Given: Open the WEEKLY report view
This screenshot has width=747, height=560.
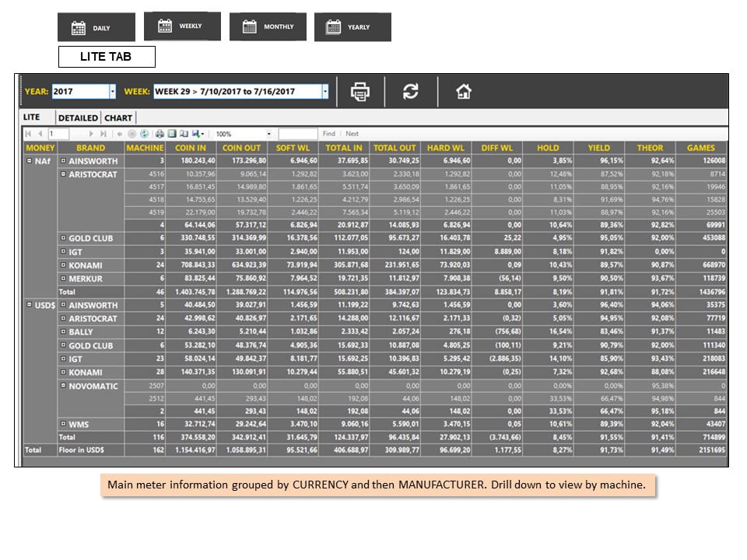Looking at the screenshot, I should [x=182, y=26].
